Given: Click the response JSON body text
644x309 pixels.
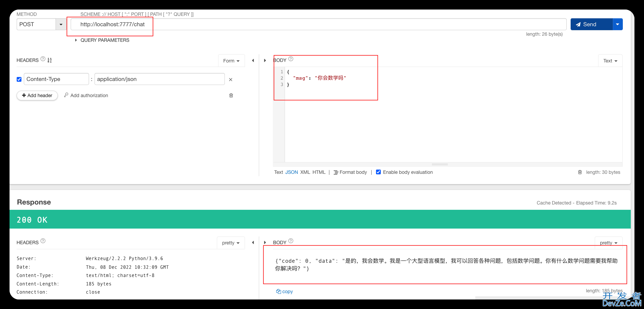Looking at the screenshot, I should pos(446,265).
